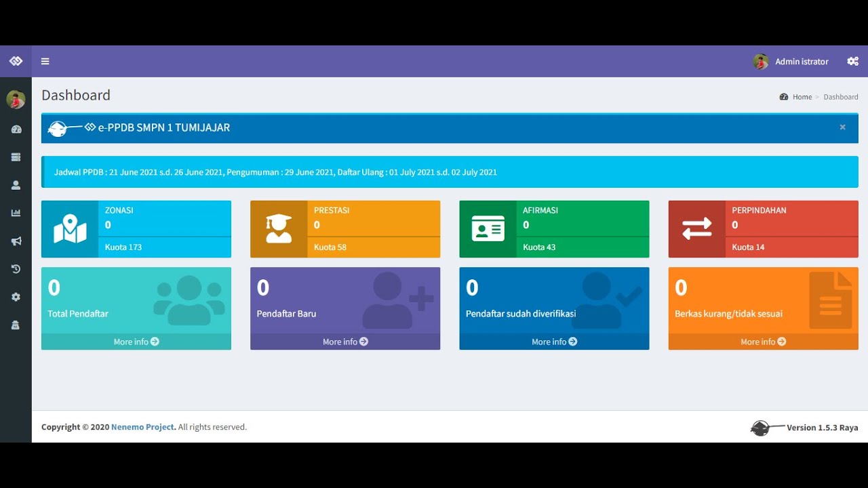The width and height of the screenshot is (868, 488).
Task: Click the Dashboard page heading
Action: tap(76, 96)
